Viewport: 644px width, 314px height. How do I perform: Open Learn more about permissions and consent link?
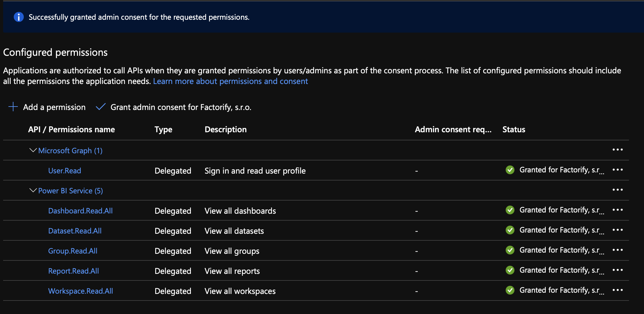coord(231,81)
